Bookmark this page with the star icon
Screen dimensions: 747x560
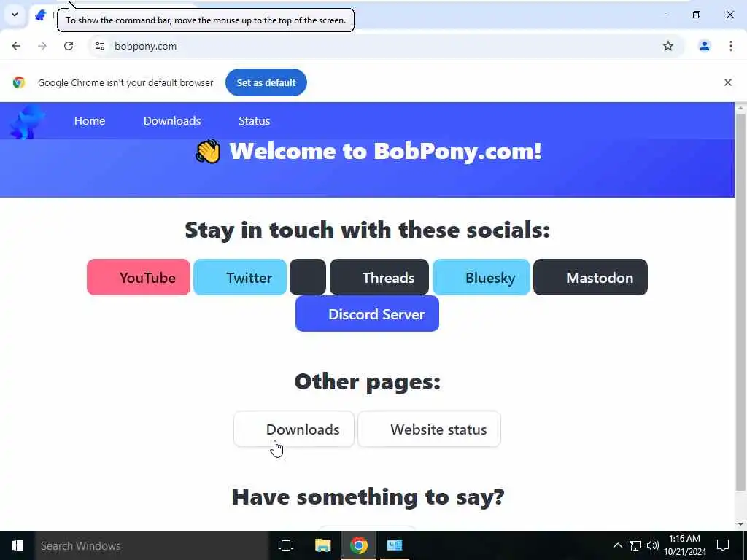[x=668, y=46]
